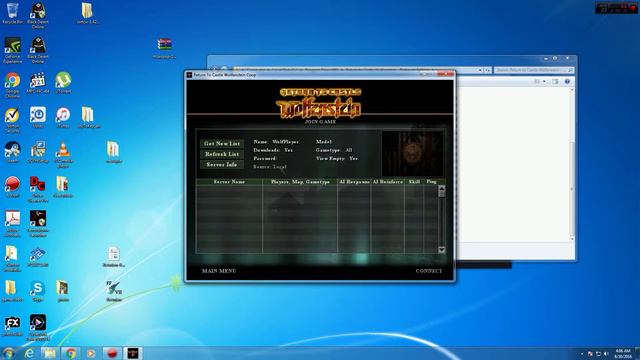
Task: Click the Explorer window help icon
Action: [x=567, y=82]
